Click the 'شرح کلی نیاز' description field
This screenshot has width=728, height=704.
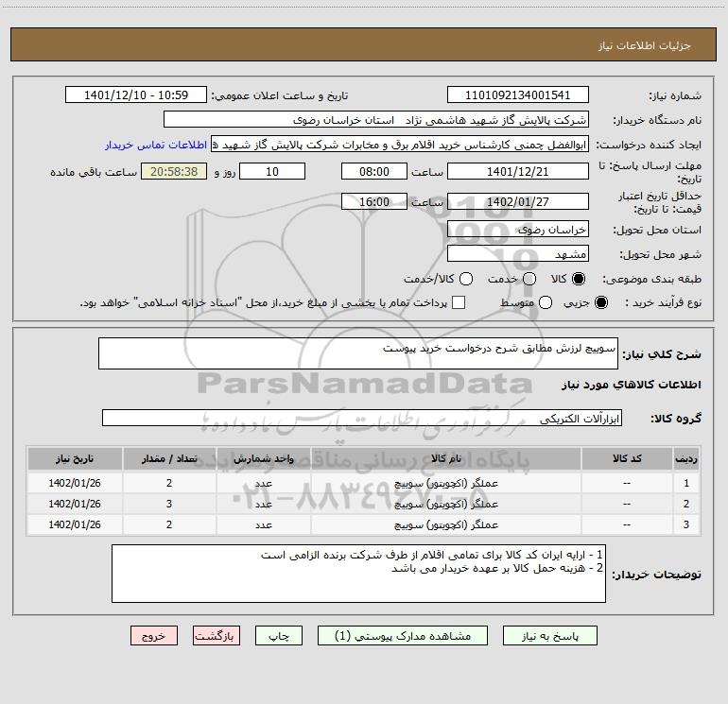tap(357, 355)
